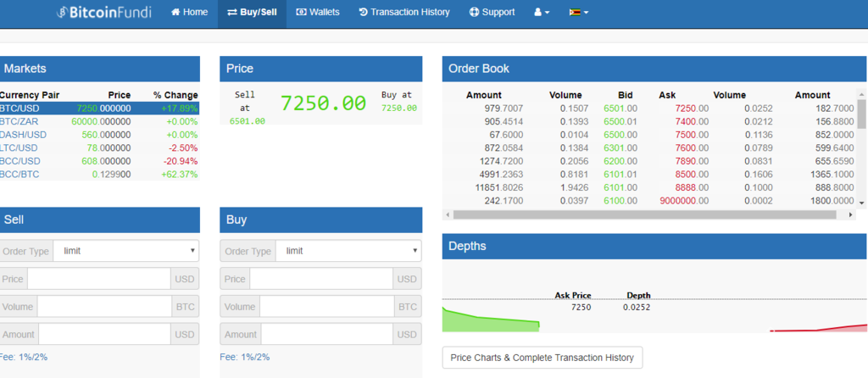Focus the Buy Amount input field
Image resolution: width=868 pixels, height=378 pixels.
[327, 334]
